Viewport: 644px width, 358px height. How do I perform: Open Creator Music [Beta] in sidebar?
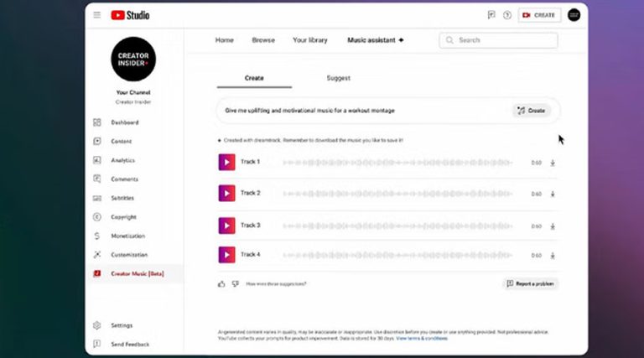click(138, 273)
